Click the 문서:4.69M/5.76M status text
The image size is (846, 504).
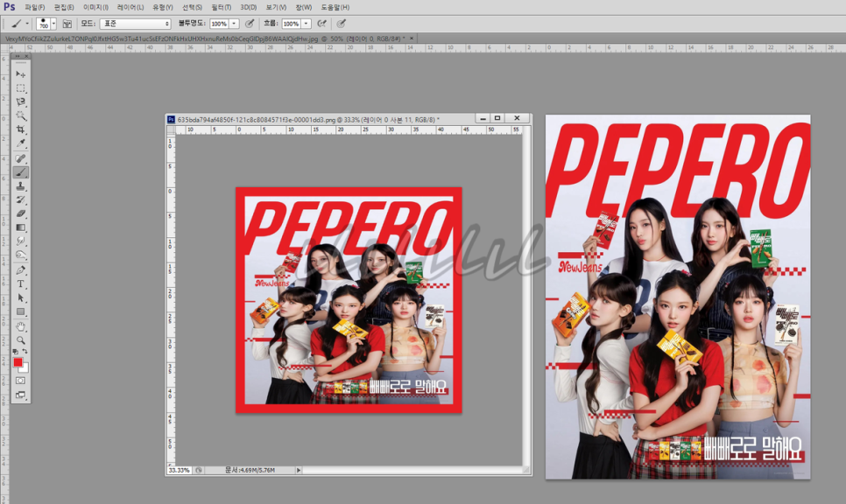(250, 470)
